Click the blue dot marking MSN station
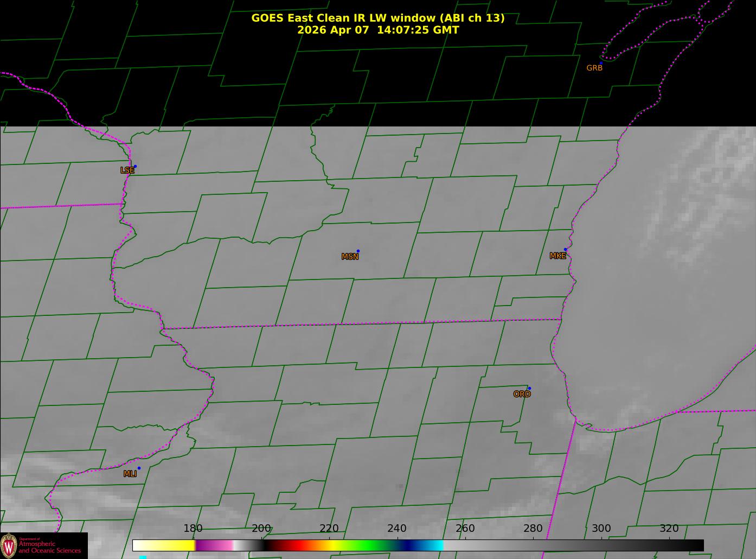Image resolution: width=756 pixels, height=559 pixels. pyautogui.click(x=358, y=251)
